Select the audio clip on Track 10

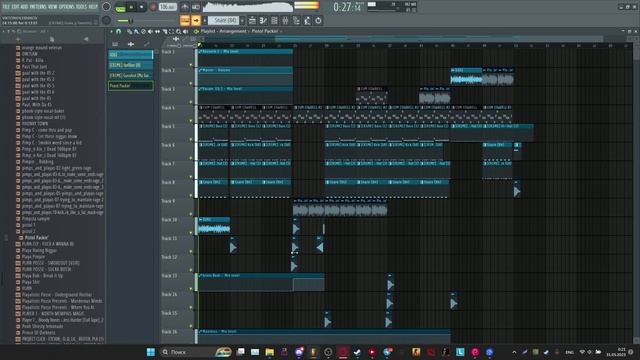(x=214, y=226)
